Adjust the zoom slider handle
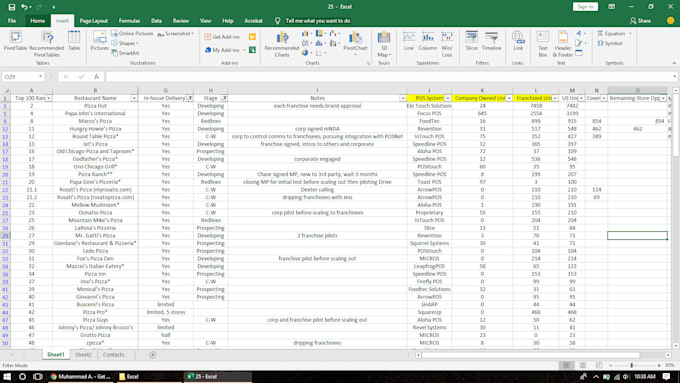Viewport: 680px width, 383px height. pos(631,366)
